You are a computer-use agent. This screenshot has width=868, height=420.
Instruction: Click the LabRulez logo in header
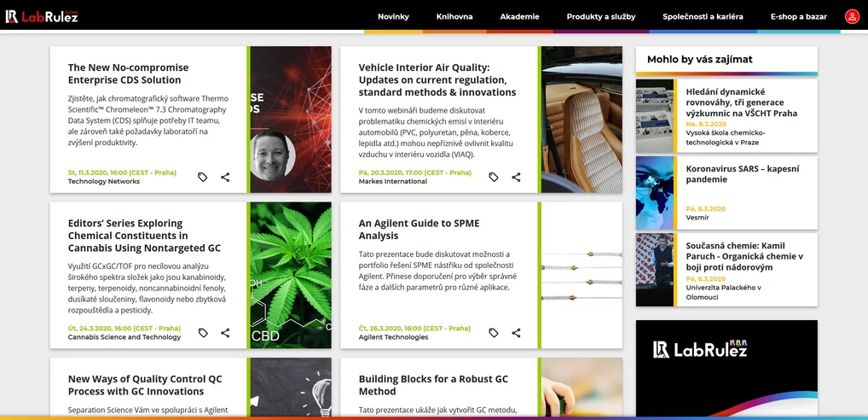click(42, 16)
